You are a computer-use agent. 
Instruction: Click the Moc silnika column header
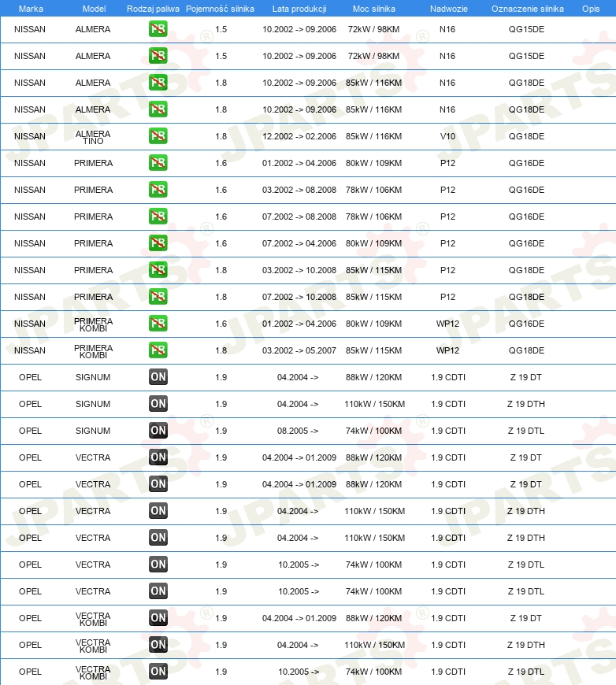click(x=374, y=9)
